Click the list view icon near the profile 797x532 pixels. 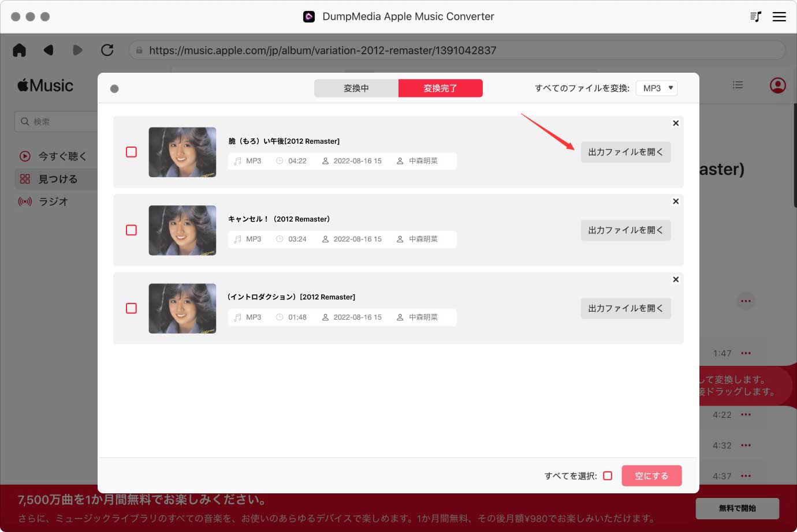pos(738,85)
